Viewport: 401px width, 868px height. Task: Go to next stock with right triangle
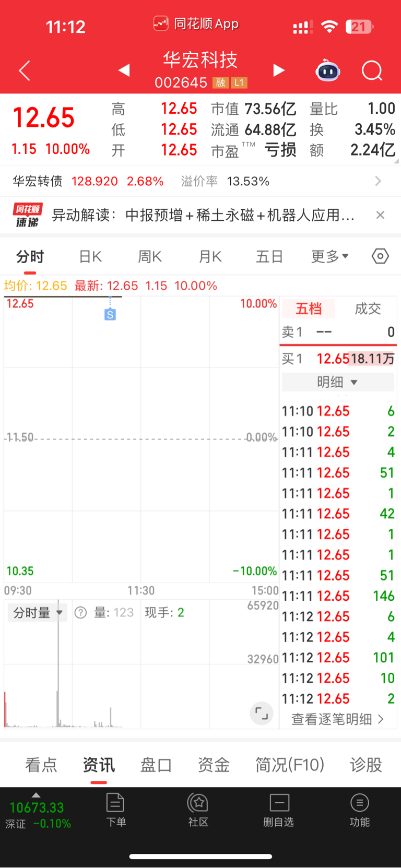(279, 70)
